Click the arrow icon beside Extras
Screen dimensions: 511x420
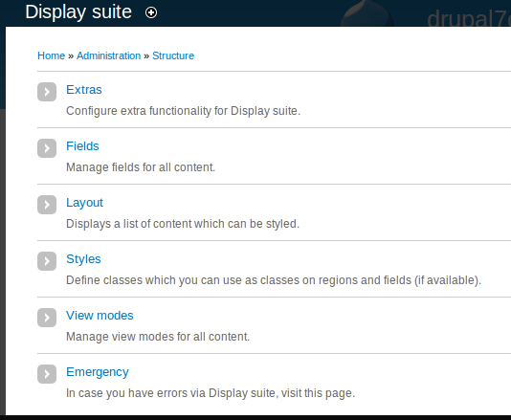click(x=47, y=92)
